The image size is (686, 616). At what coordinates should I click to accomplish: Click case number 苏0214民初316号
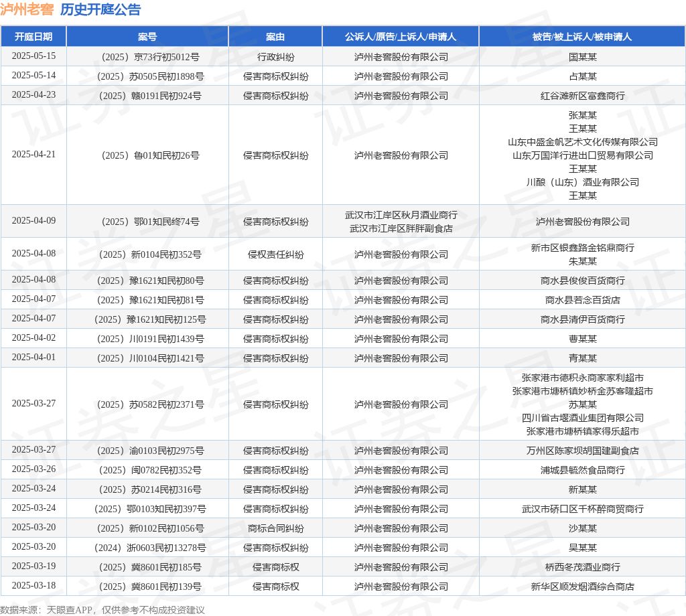point(150,490)
